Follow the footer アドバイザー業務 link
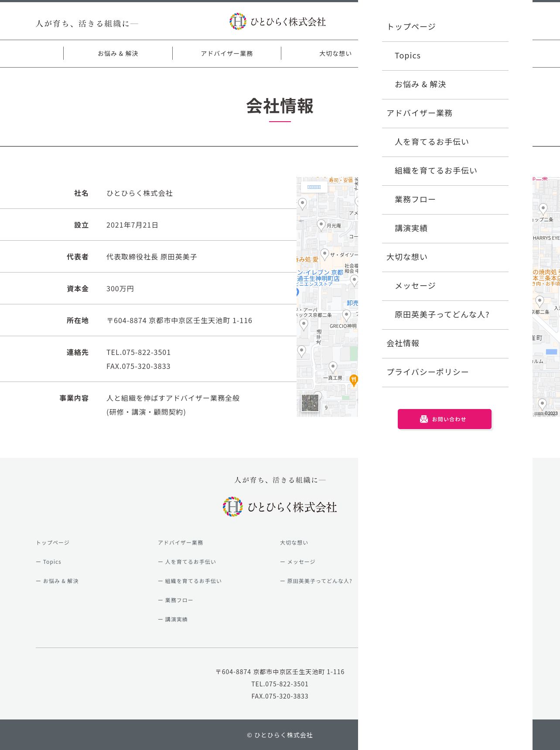 pyautogui.click(x=181, y=542)
